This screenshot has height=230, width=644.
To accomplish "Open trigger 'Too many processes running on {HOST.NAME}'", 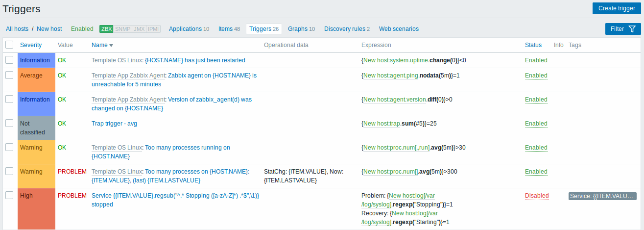I will point(161,152).
